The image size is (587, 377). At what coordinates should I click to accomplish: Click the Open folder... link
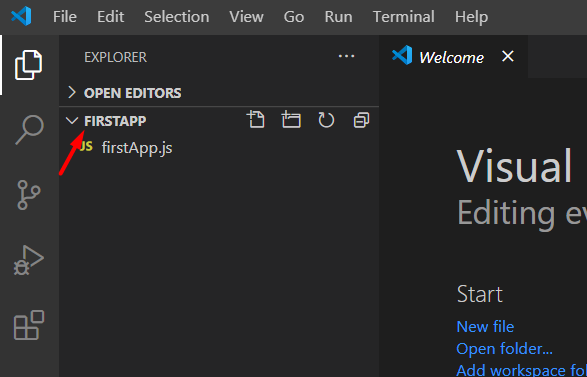coord(504,349)
